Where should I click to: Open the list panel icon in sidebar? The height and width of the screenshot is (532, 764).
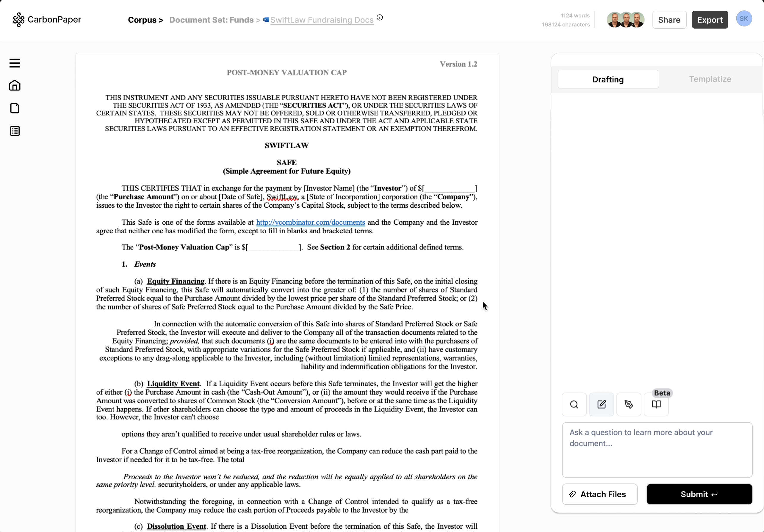15,131
